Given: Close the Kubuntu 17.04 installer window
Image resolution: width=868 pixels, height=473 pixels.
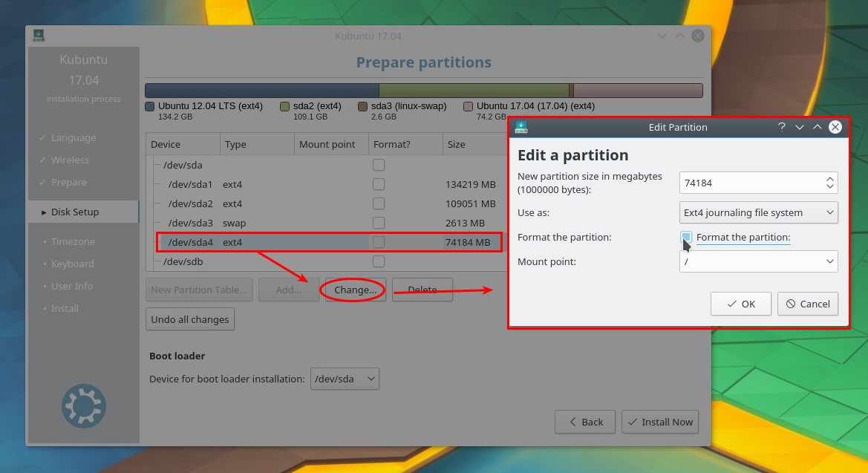Looking at the screenshot, I should point(697,36).
